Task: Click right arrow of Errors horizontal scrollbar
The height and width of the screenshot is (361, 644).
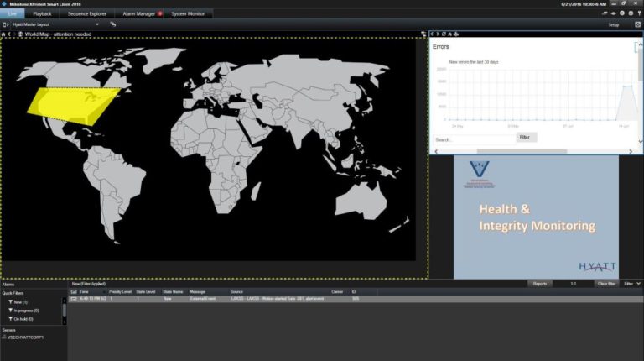Action: 631,151
